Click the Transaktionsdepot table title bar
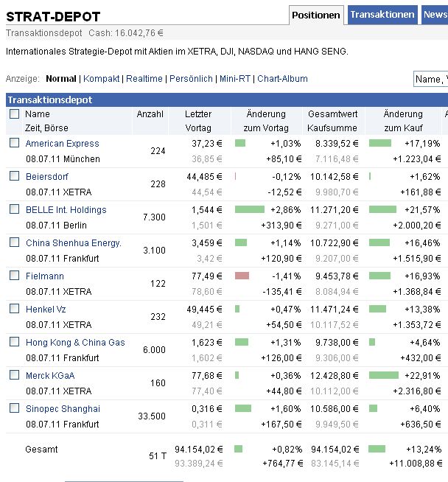 coord(227,100)
